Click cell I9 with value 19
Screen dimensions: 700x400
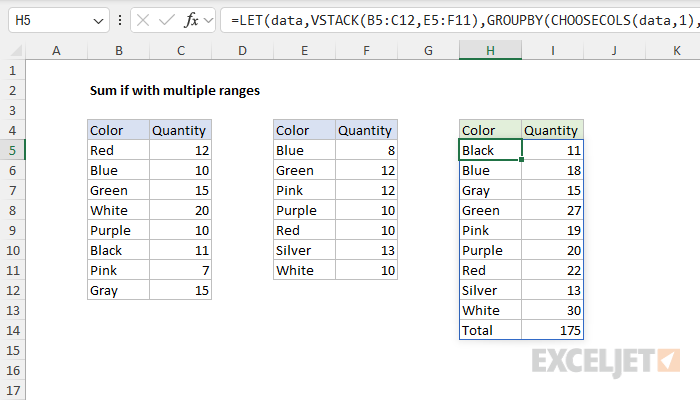552,230
